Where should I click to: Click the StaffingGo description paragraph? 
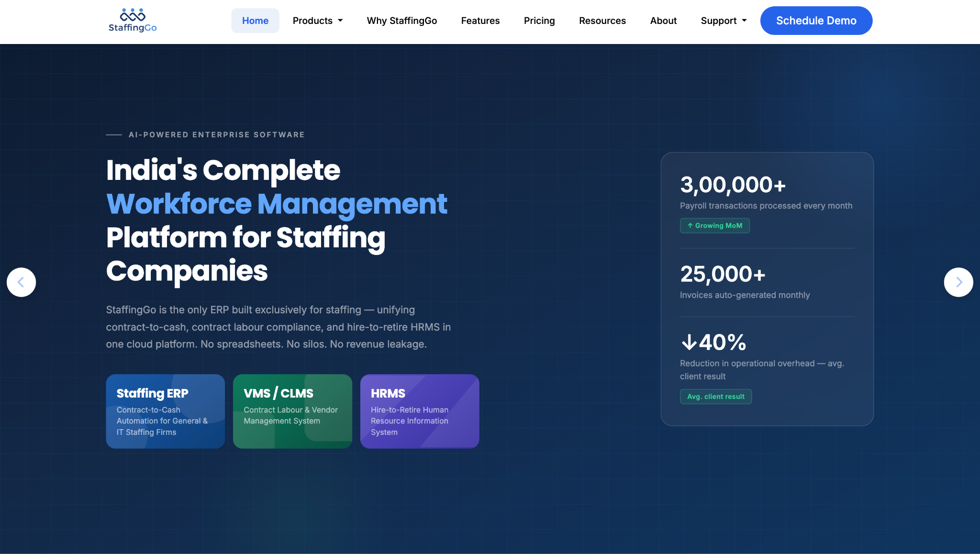coord(278,327)
